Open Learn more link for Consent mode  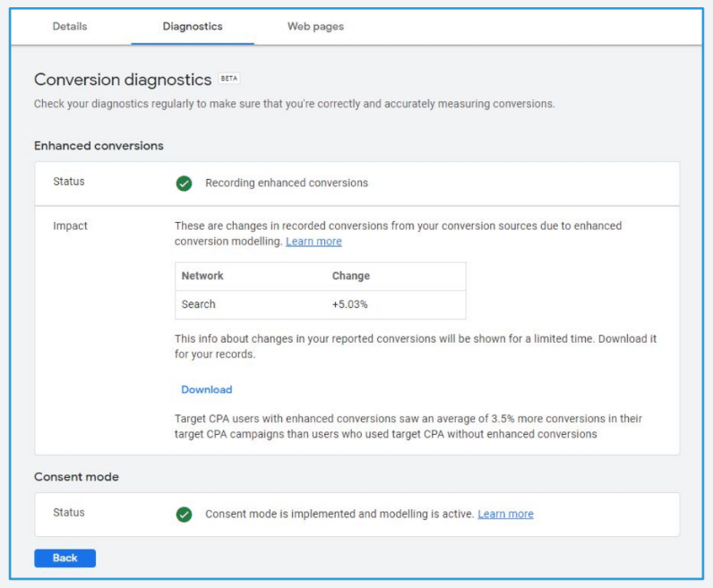tap(505, 514)
